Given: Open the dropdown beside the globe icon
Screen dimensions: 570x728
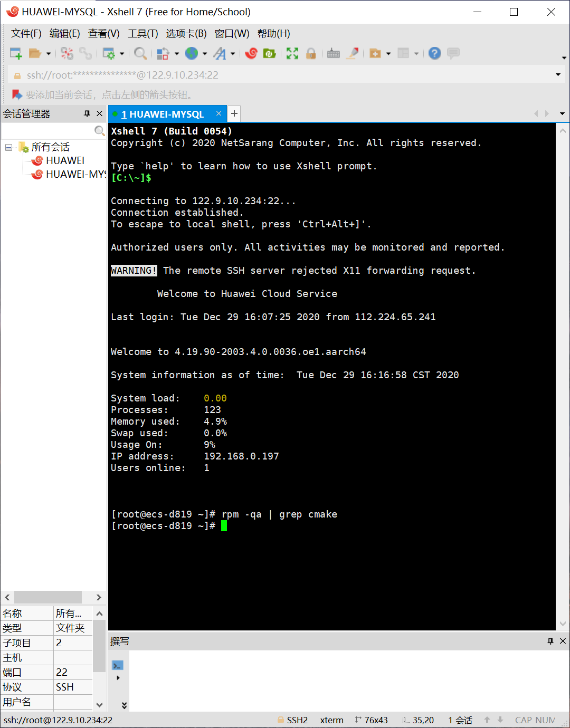Looking at the screenshot, I should pyautogui.click(x=205, y=53).
